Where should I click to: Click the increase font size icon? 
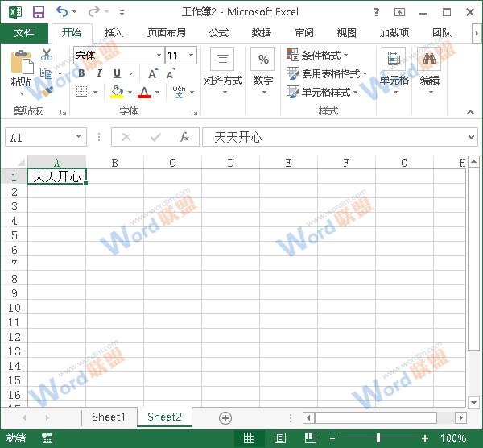click(153, 73)
